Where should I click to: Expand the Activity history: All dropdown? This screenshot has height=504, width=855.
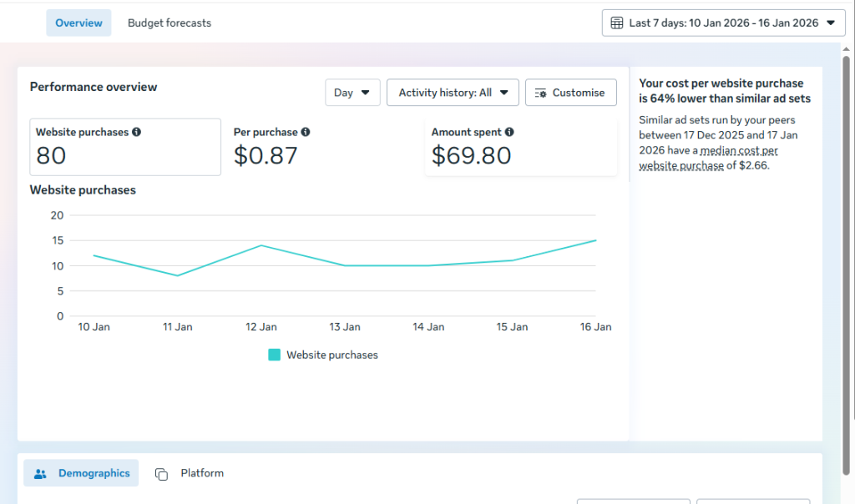tap(453, 93)
